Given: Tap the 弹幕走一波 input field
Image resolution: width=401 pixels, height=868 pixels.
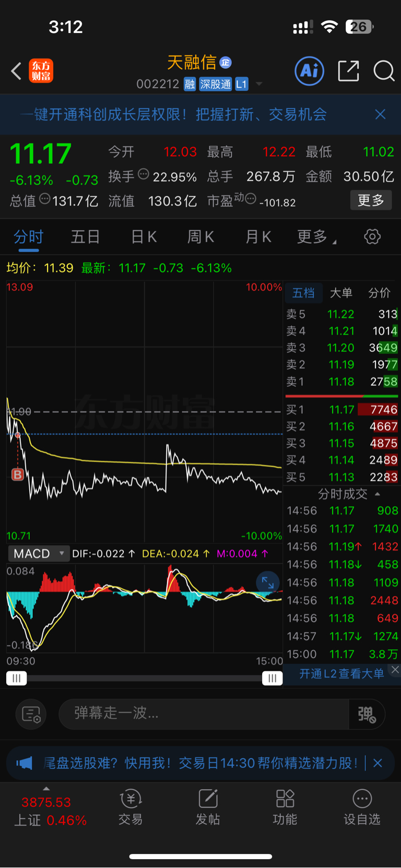Looking at the screenshot, I should pos(204,714).
